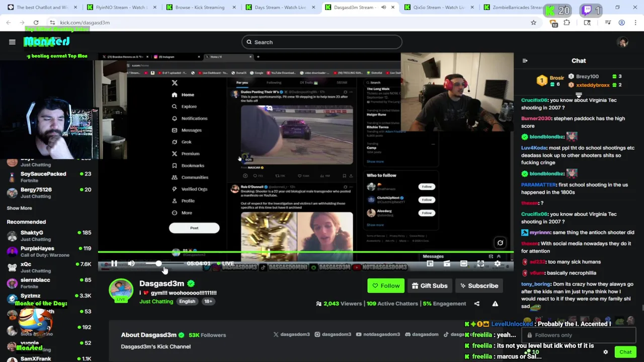644x362 pixels.
Task: Share the stream via share icon
Action: point(477,304)
